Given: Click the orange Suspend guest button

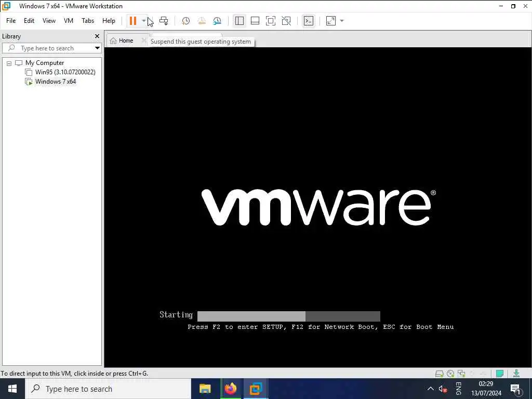Looking at the screenshot, I should 132,21.
